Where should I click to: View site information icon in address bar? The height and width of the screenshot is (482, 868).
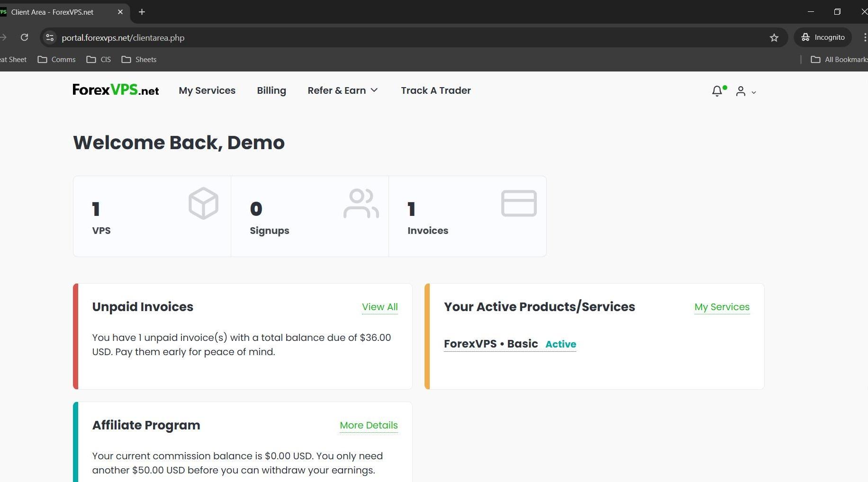(50, 37)
